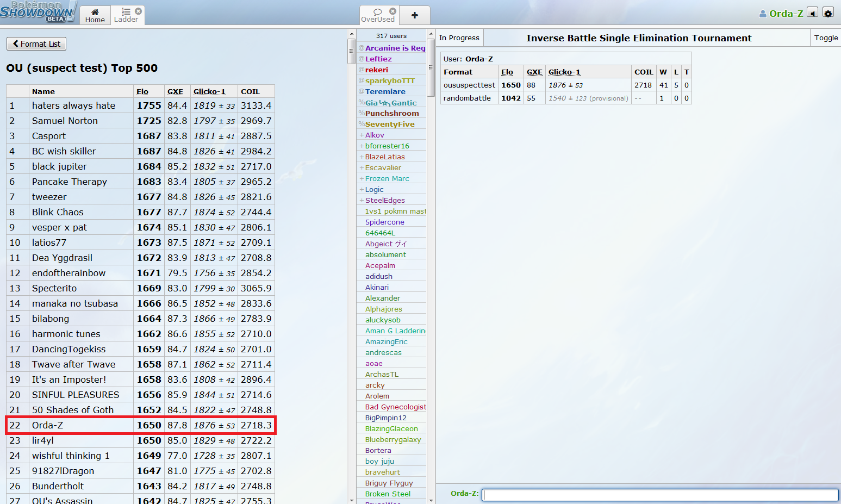Switch to the Ladder tab

[126, 15]
